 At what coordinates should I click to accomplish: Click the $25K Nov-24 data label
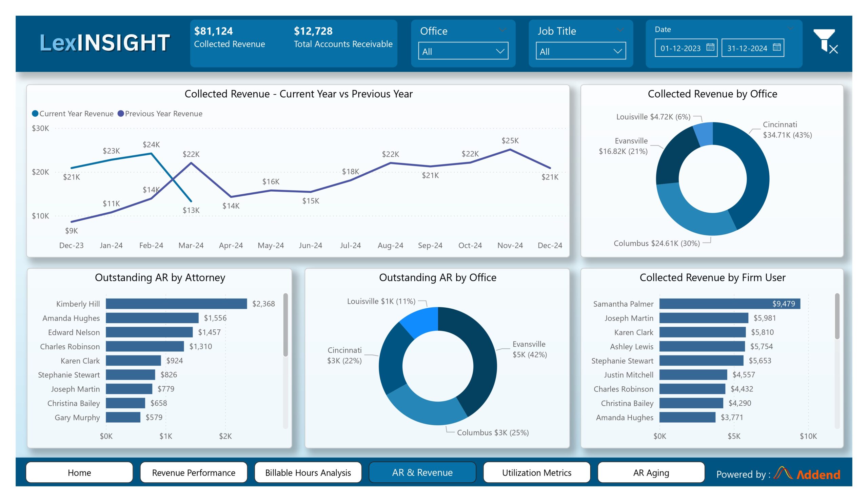(x=510, y=140)
